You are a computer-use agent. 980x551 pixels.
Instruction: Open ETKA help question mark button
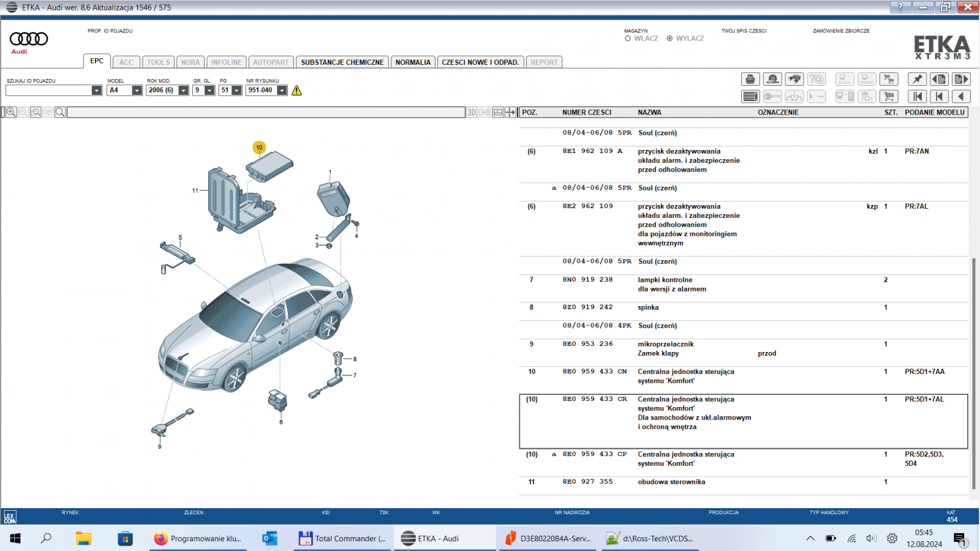[900, 7]
